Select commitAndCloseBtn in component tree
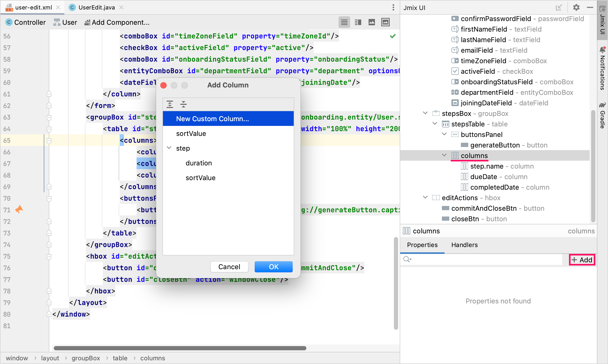 (493, 208)
